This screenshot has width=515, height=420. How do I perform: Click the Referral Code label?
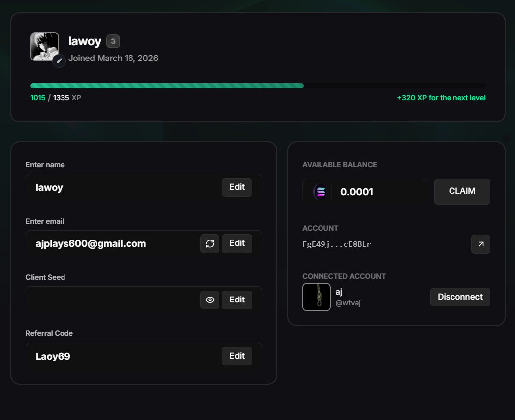[49, 333]
